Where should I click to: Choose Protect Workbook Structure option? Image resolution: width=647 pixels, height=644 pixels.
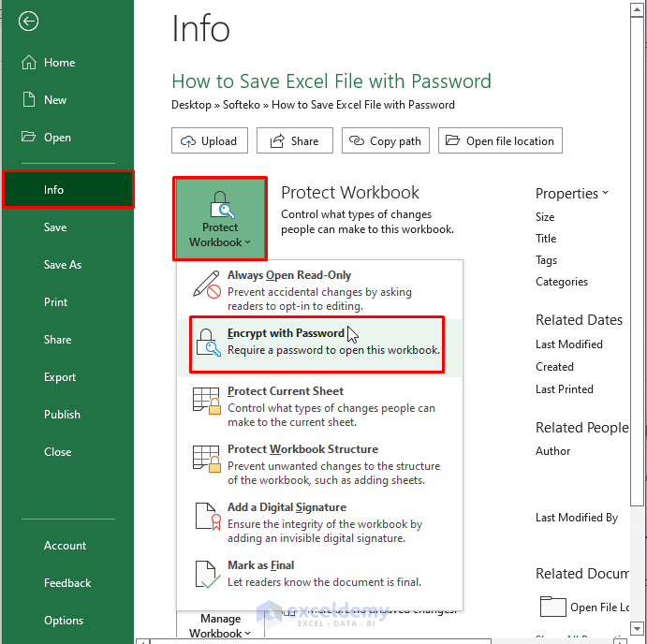(320, 464)
